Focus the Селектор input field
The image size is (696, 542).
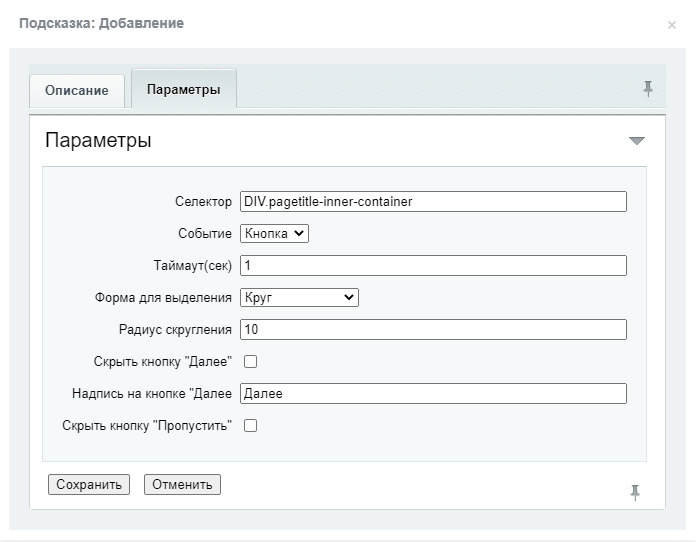(x=433, y=202)
